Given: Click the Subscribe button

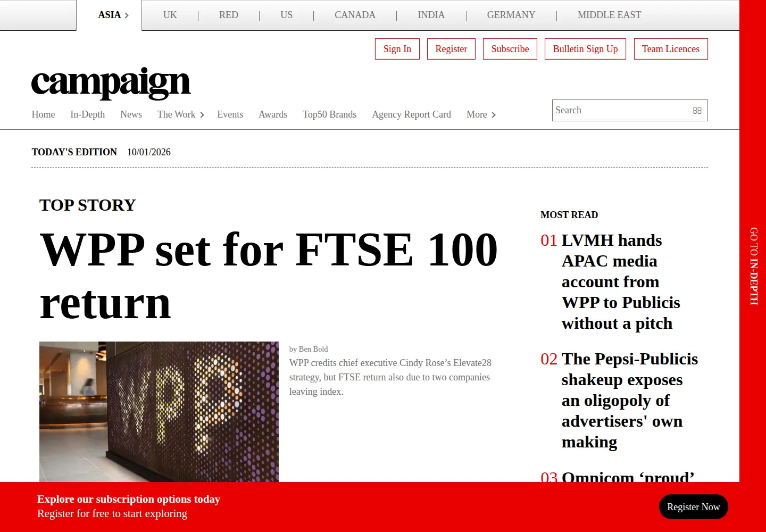Looking at the screenshot, I should click(510, 49).
